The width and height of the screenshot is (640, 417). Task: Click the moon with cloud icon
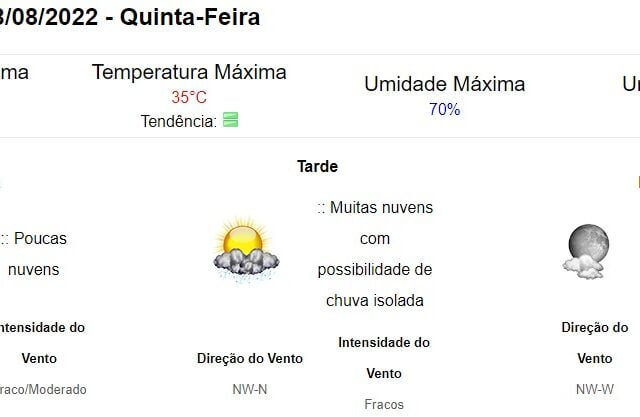pyautogui.click(x=586, y=251)
